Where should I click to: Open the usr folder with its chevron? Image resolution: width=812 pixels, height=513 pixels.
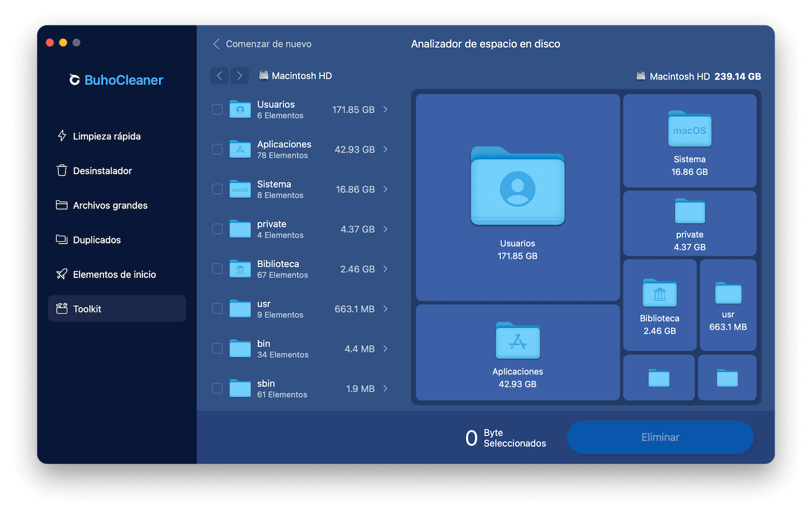click(385, 309)
